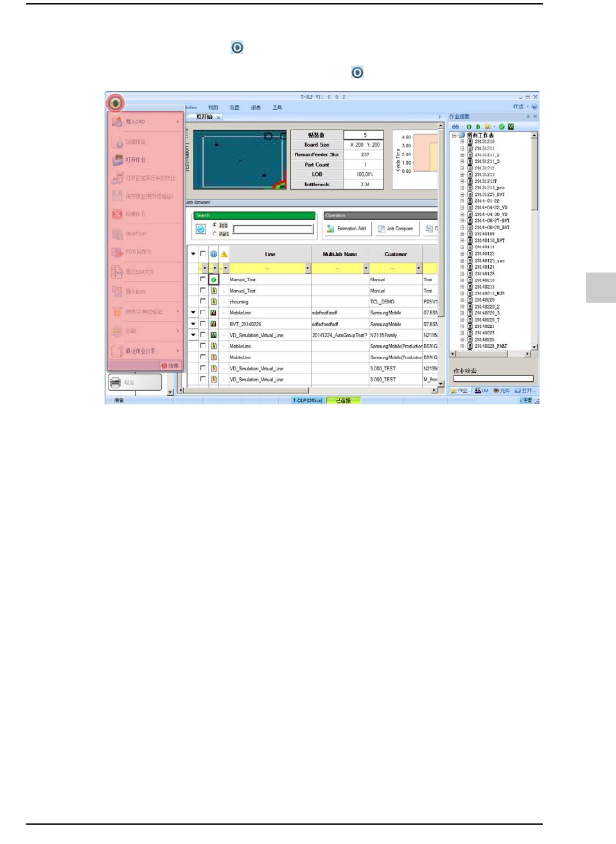The height and width of the screenshot is (844, 616).
Task: Collapse the 所有工作表 root node
Action: point(454,135)
